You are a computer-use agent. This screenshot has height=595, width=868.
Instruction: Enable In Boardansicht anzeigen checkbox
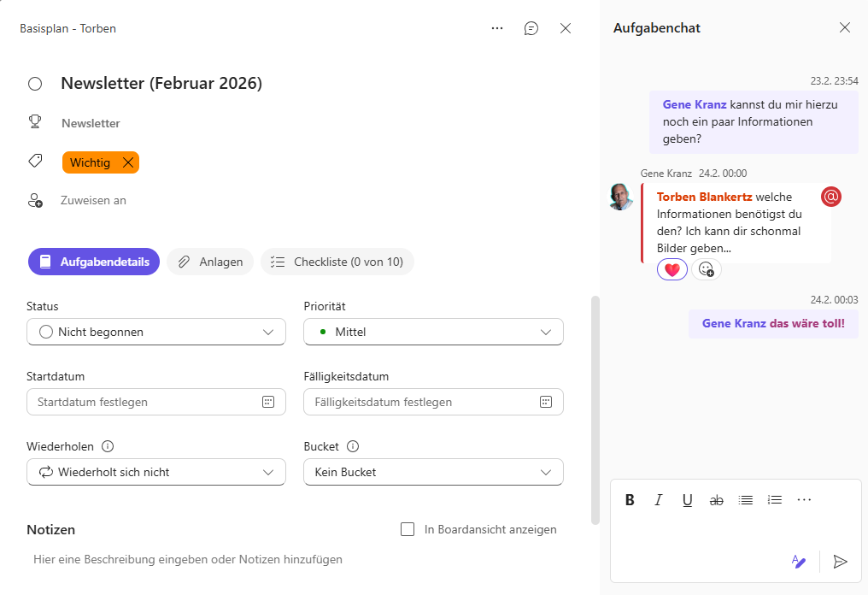[408, 529]
